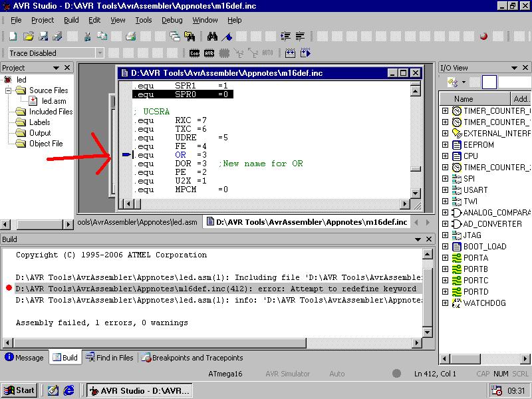Screen dimensions: 532x399
Task: Close the Project panel
Action: tap(67, 68)
